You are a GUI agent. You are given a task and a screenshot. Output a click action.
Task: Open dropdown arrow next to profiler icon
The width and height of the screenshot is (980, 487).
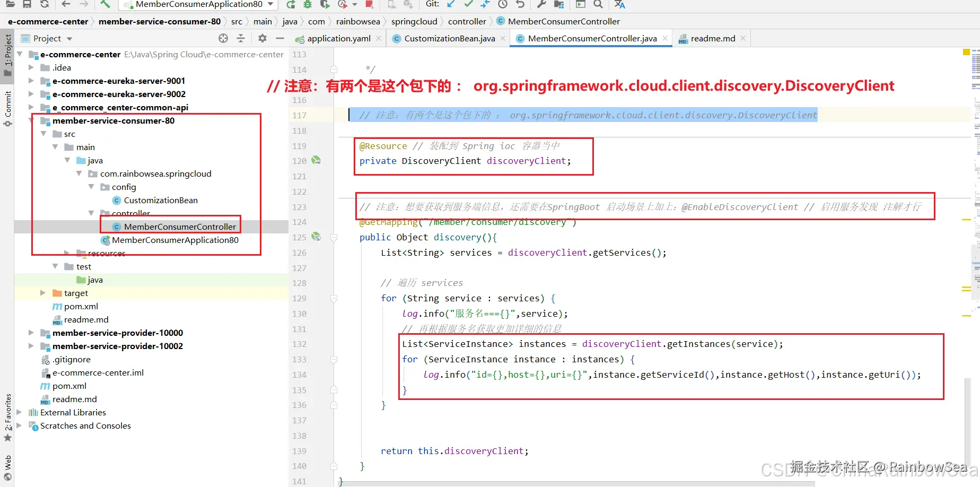(x=354, y=4)
